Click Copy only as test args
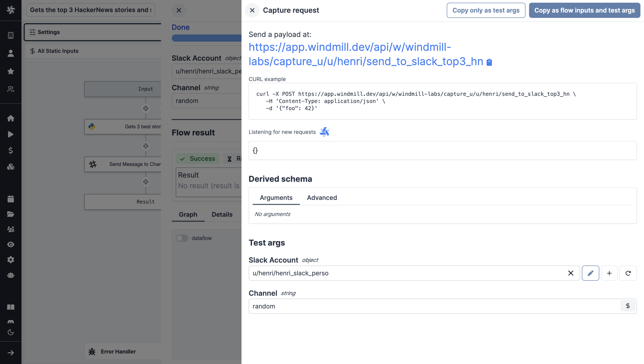Screen dimensions: 644x364 click(x=486, y=10)
